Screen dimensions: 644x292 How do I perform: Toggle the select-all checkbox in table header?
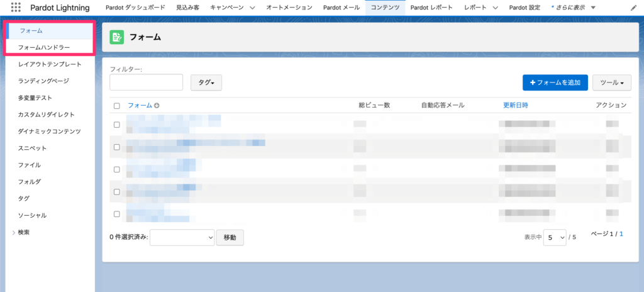[116, 106]
